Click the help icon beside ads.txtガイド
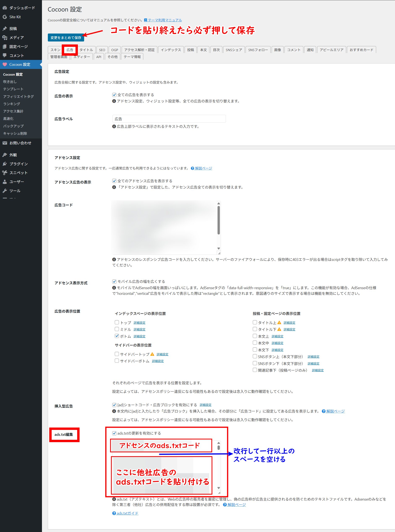The height and width of the screenshot is (532, 395). coord(114,513)
